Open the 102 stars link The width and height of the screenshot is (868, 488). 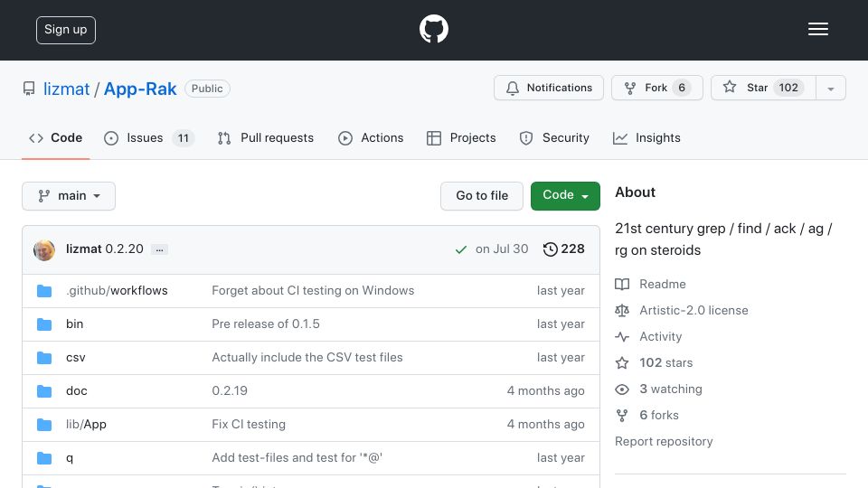click(x=666, y=363)
